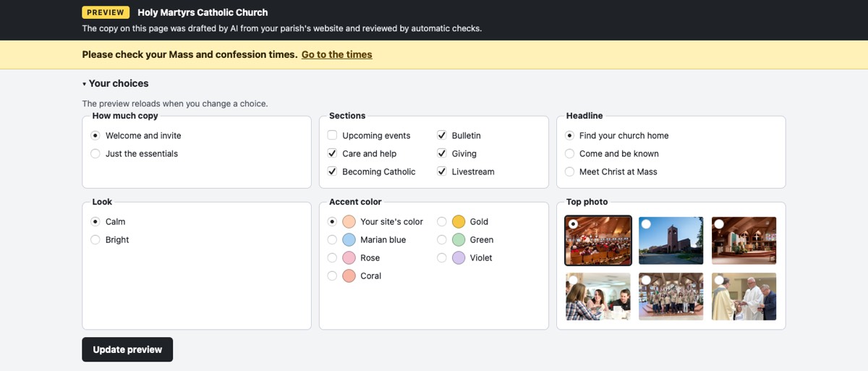Uncheck the Becoming Catholic section
This screenshot has width=868, height=371.
[x=332, y=171]
